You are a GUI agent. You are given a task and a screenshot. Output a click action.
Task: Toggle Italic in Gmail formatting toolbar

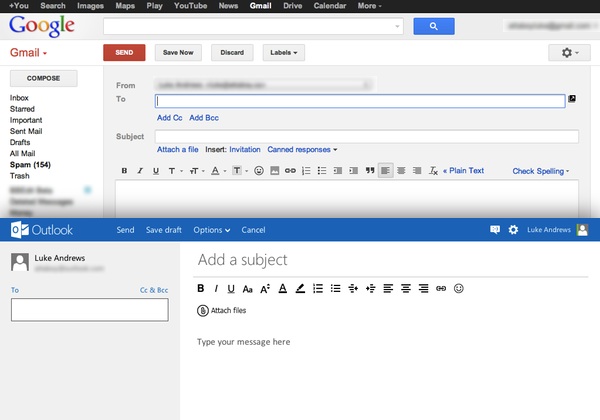(x=140, y=171)
